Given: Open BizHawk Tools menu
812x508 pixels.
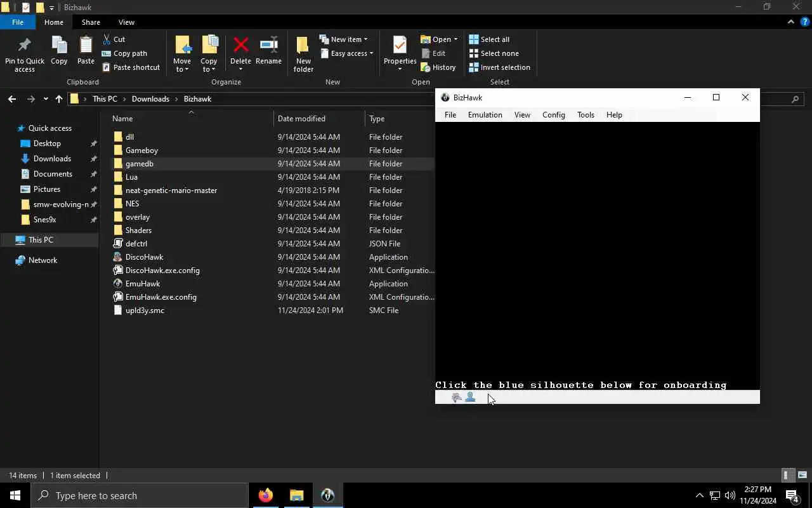Looking at the screenshot, I should click(x=586, y=115).
